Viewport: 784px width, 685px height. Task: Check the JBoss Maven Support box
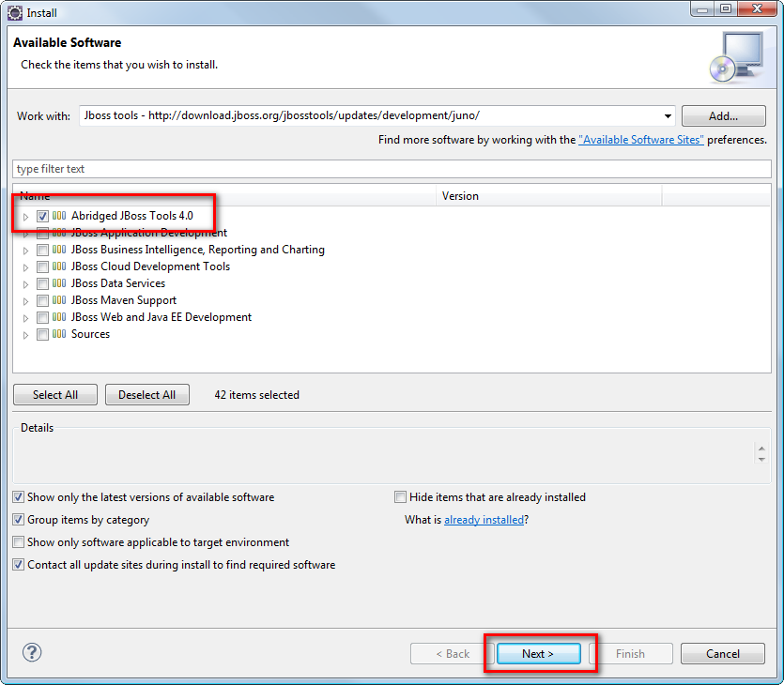(x=42, y=301)
